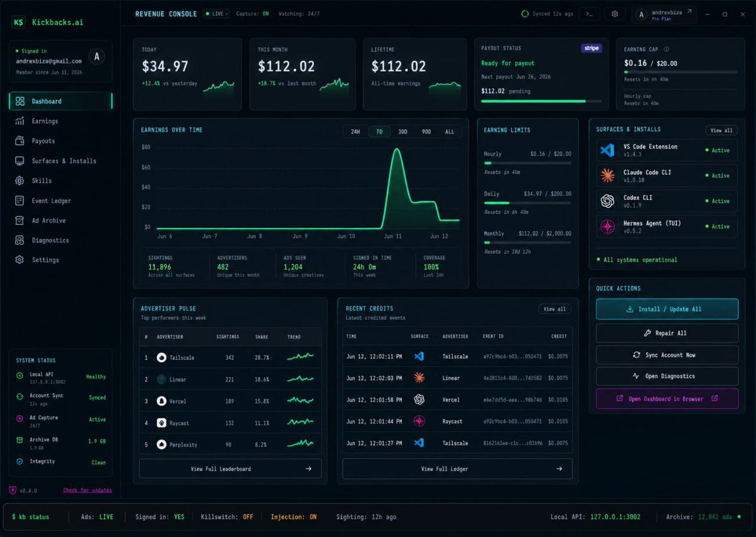The height and width of the screenshot is (537, 756).
Task: Open the terminal icon in top bar
Action: 589,14
